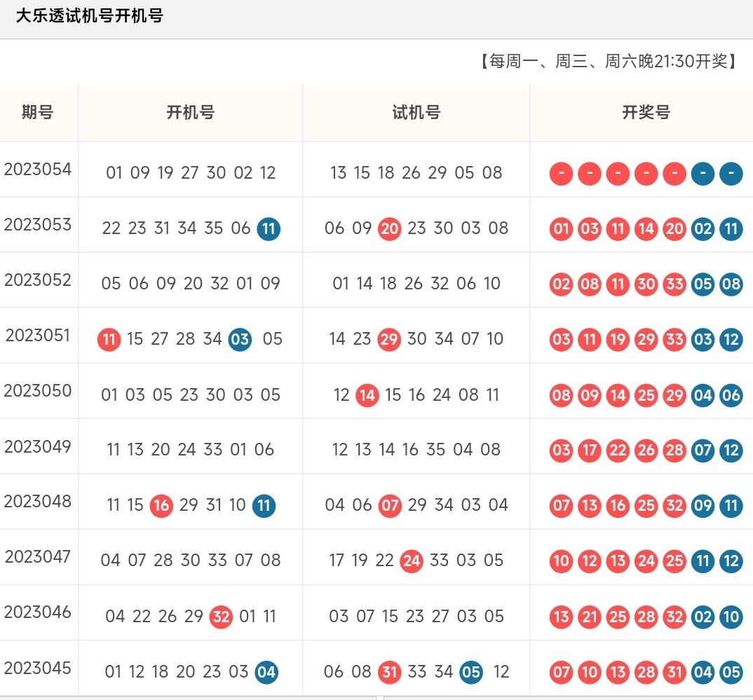Click 试机号 numbers 01 14 18 26 32 06 10
Image resolution: width=753 pixels, height=700 pixels.
coord(416,284)
